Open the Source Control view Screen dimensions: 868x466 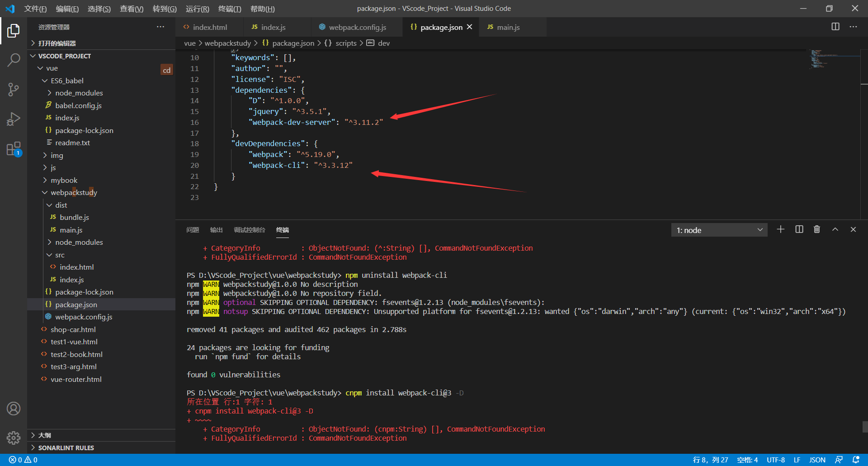(x=14, y=89)
